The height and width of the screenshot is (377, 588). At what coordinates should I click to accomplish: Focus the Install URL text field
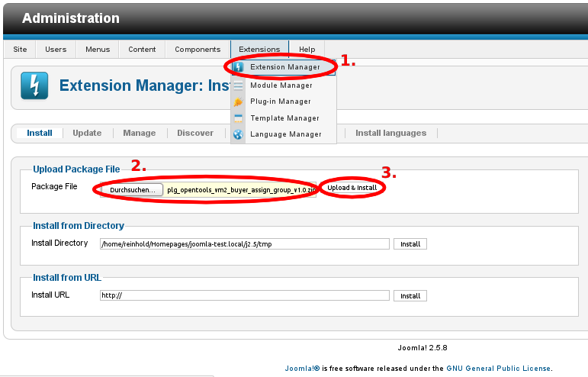(x=244, y=295)
